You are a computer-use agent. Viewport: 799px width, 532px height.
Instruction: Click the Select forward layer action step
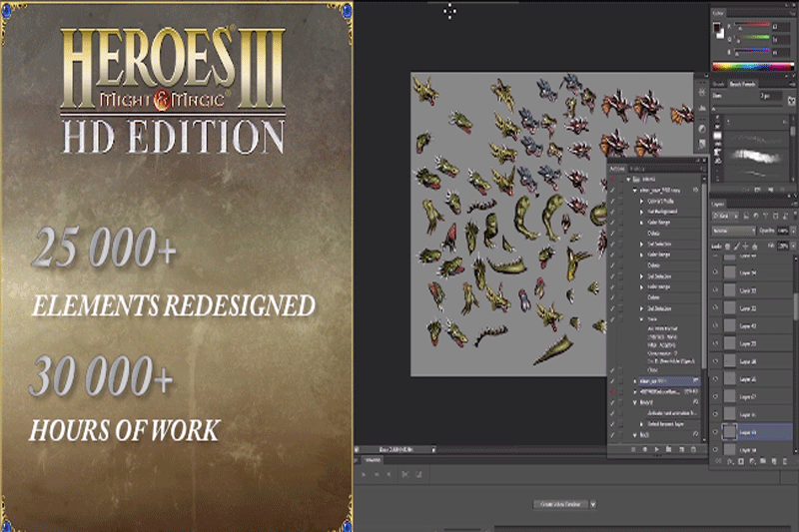[x=665, y=424]
